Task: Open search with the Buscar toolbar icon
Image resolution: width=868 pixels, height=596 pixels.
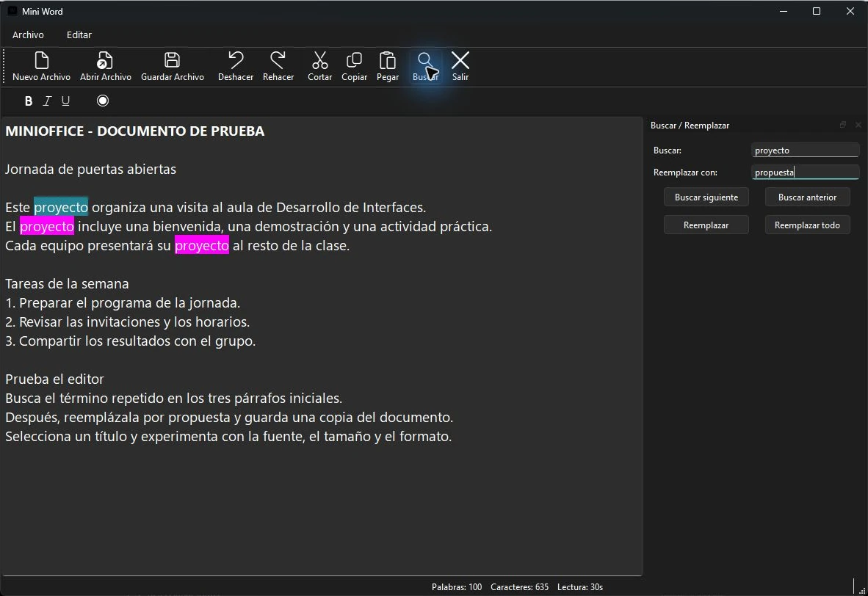Action: coord(425,66)
